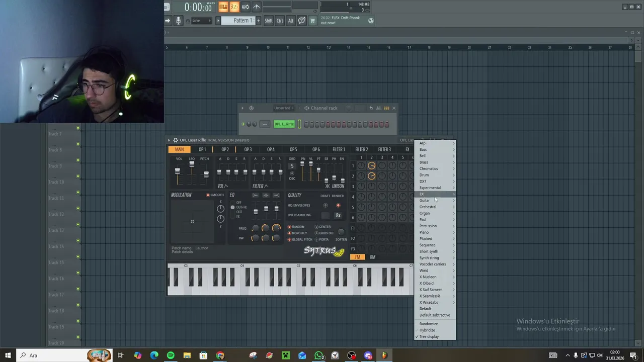644x362 pixels.
Task: Expand the Guitar preset submenu
Action: pos(435,201)
